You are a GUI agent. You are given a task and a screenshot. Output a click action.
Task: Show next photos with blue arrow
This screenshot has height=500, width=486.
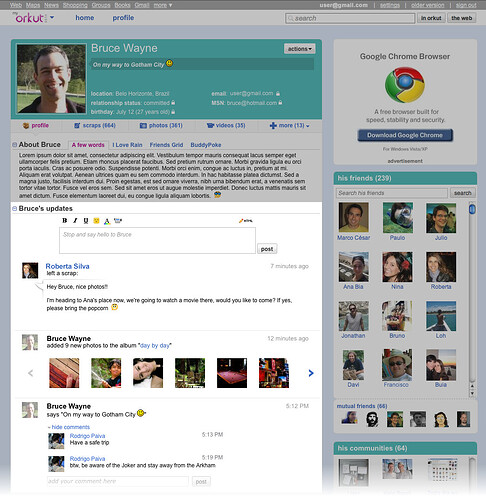311,373
